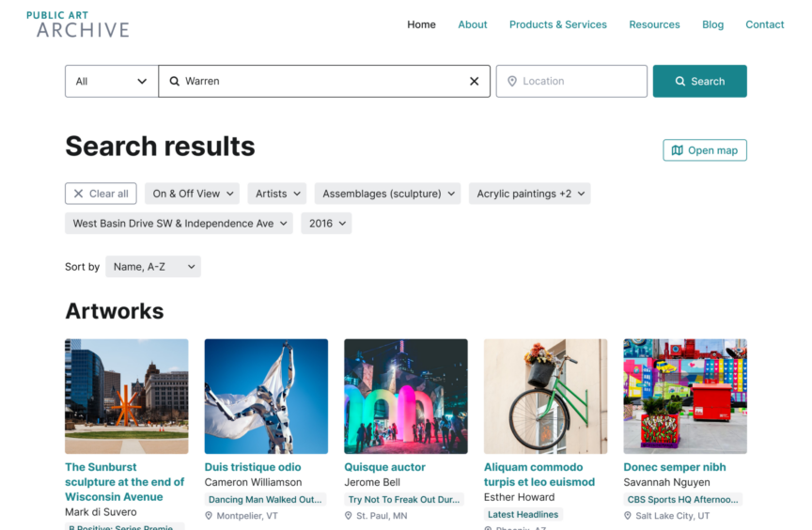Screen dimensions: 812x530
Task: Open the Duis tristique odio artwork link
Action: (253, 467)
